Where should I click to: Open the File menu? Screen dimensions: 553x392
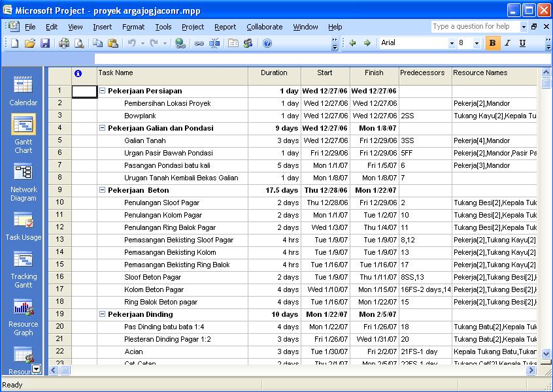pos(30,27)
